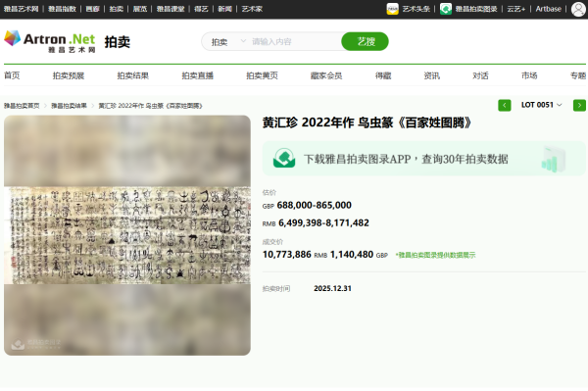588x391 pixels.
Task: Click auction date 2025.12.31
Action: [332, 289]
